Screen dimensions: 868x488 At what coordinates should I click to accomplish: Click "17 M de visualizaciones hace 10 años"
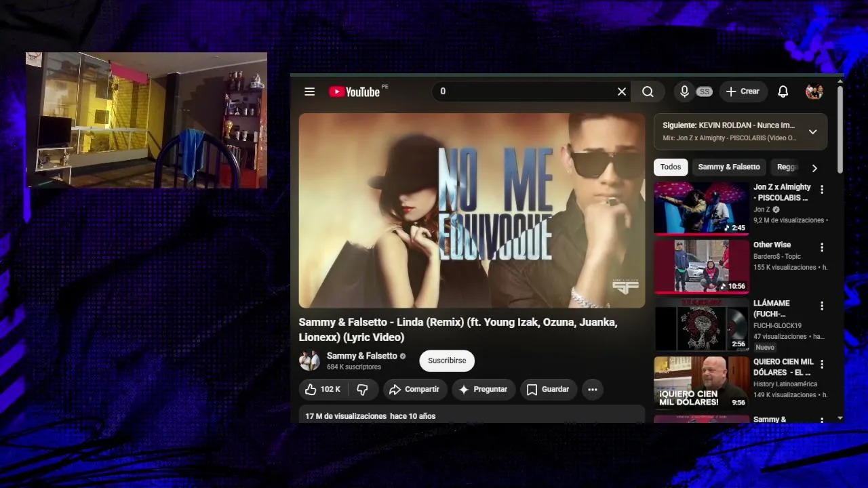[370, 416]
